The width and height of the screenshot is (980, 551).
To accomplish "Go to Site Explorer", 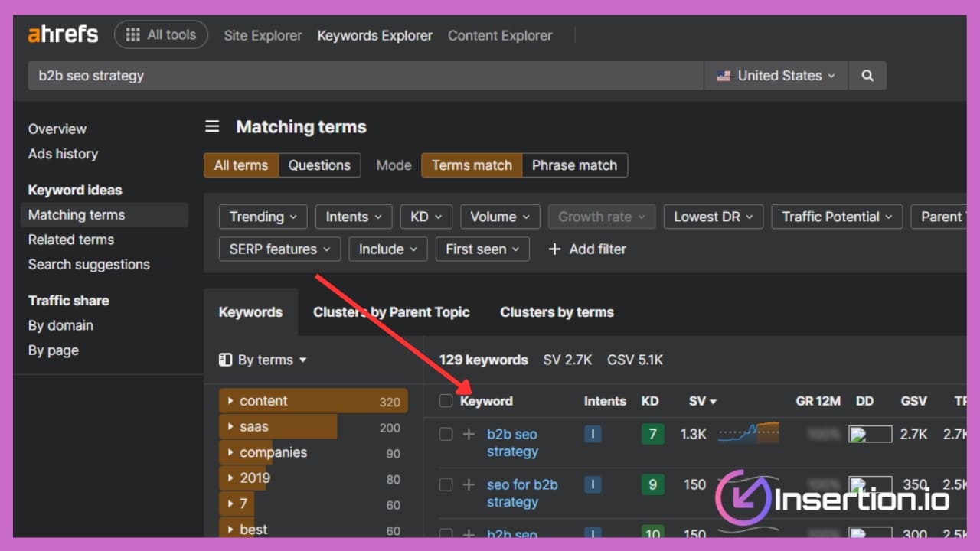I will (x=263, y=35).
